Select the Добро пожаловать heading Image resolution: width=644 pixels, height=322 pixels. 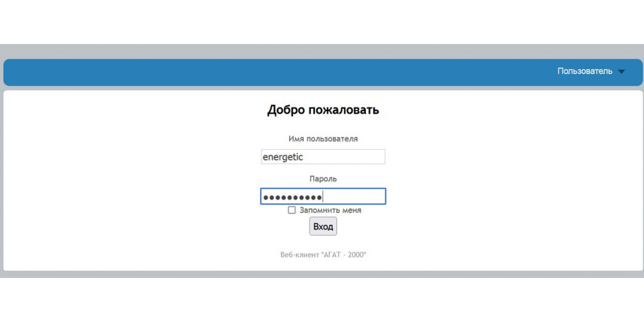[323, 110]
